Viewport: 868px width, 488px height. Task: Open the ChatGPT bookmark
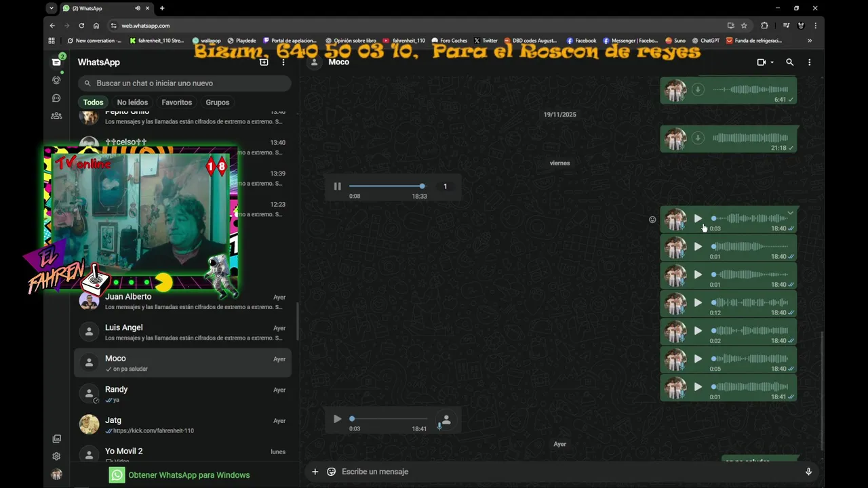point(706,41)
